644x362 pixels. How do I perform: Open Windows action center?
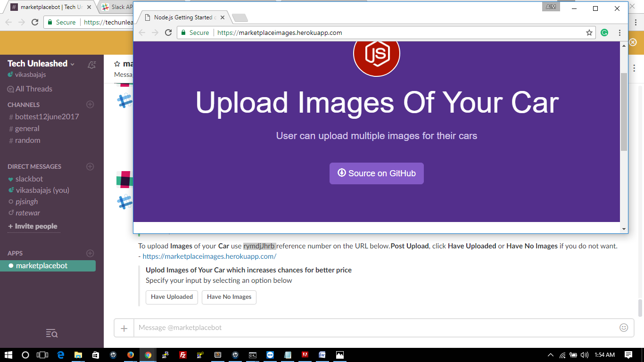[628, 355]
